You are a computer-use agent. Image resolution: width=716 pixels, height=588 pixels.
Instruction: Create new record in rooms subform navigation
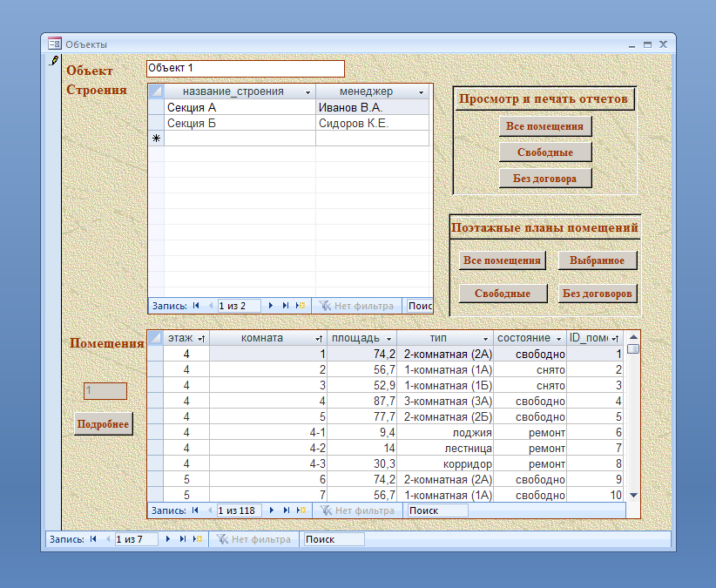301,510
